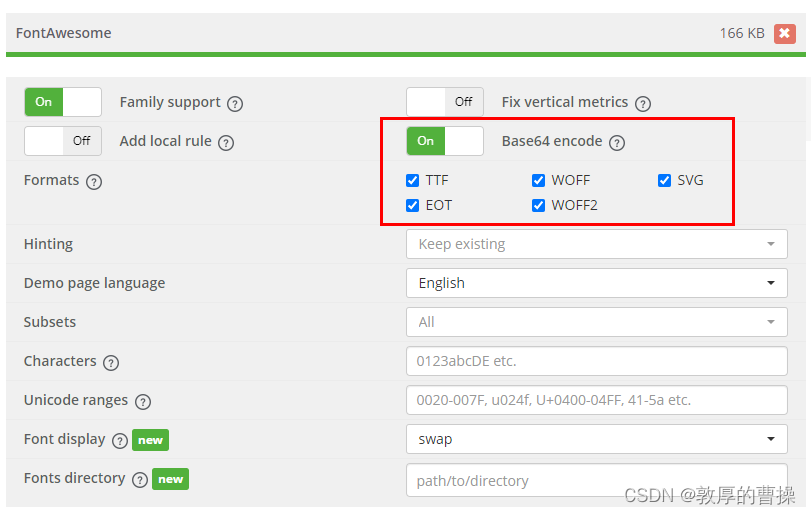Open Demo page language dropdown showing English

pyautogui.click(x=597, y=283)
